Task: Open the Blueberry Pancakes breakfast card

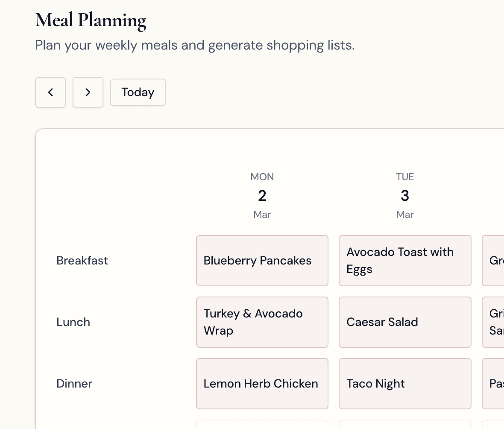Action: 262,261
